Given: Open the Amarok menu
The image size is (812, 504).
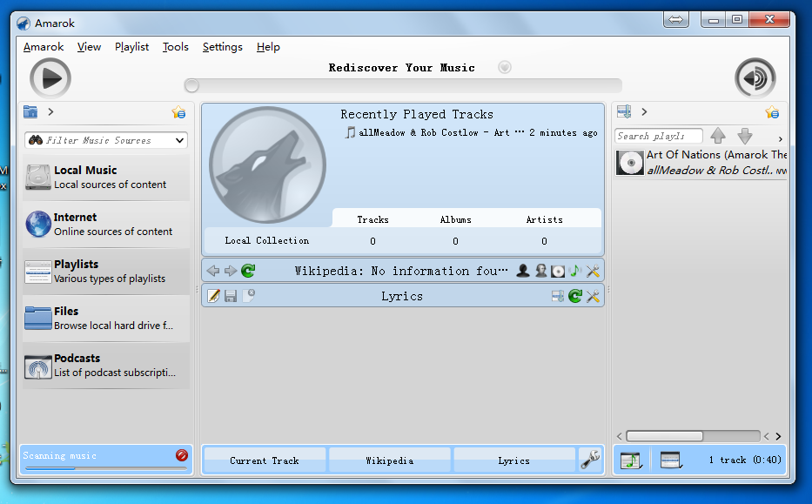Looking at the screenshot, I should click(x=44, y=47).
